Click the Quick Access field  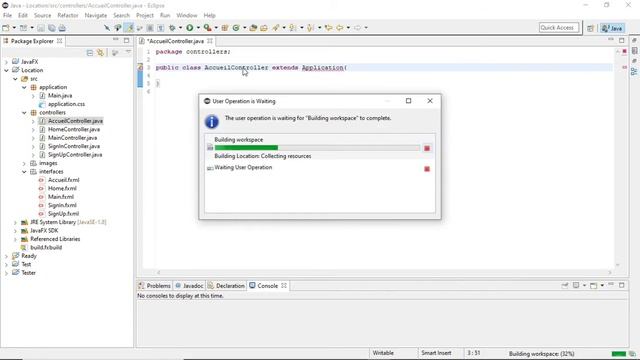pos(559,28)
